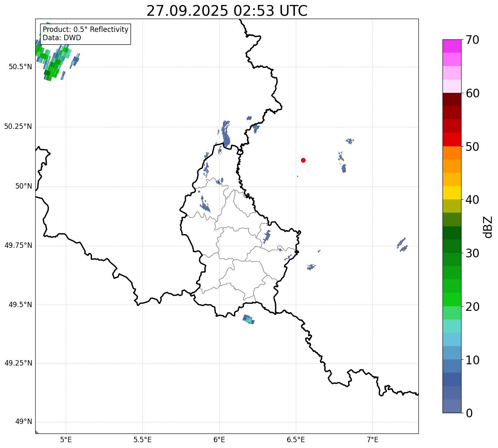Click the 6.5°E longitude label
This screenshot has height=448, width=498.
pyautogui.click(x=296, y=439)
